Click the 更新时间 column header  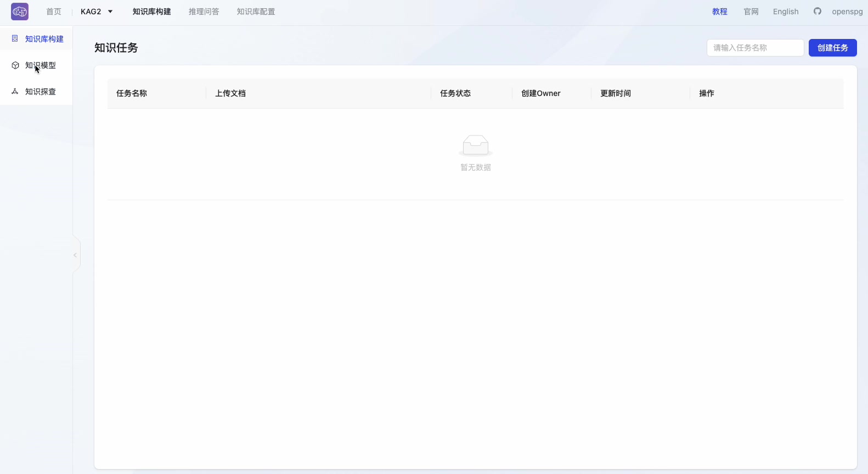tap(616, 93)
